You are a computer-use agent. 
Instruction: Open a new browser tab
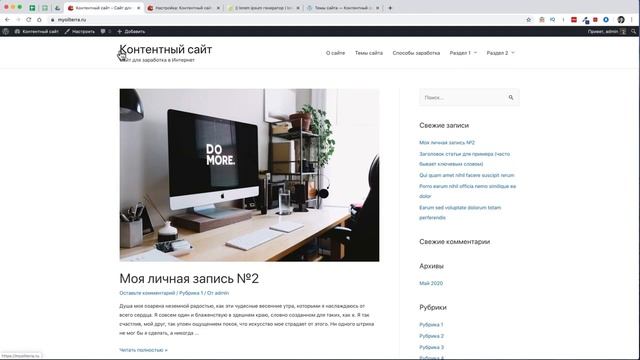(x=390, y=8)
